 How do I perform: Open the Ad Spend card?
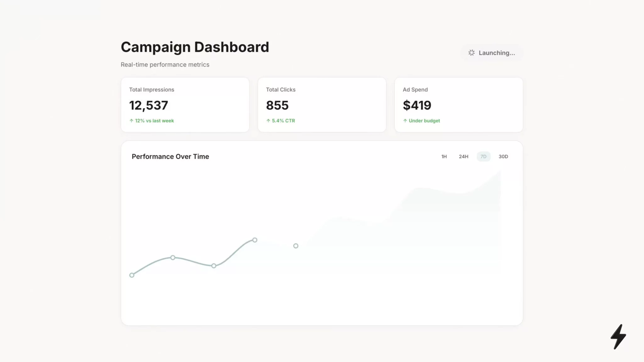point(459,105)
